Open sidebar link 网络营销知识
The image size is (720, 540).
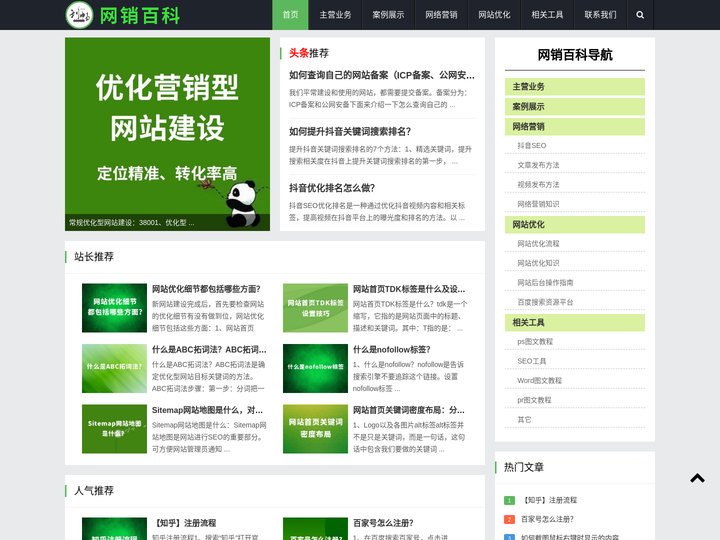538,204
